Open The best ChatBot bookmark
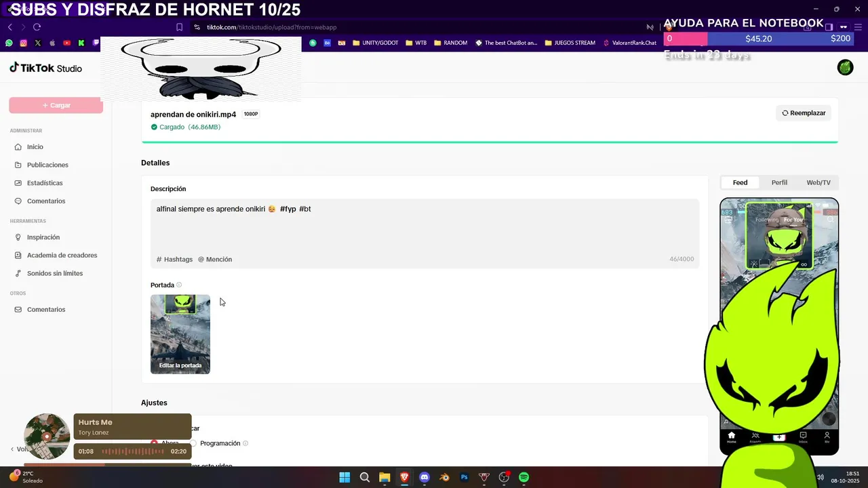Screen dimensions: 868x488 tap(507, 43)
